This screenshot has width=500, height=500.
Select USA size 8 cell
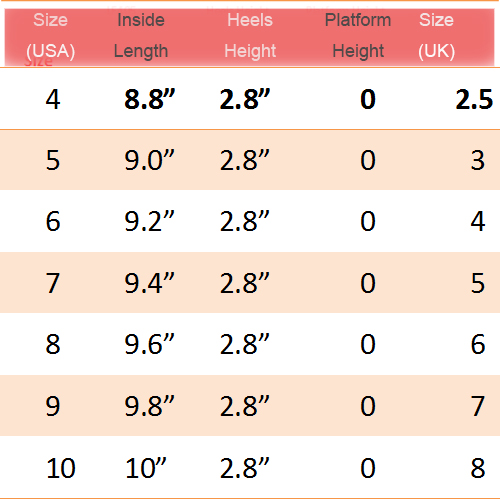pos(53,344)
